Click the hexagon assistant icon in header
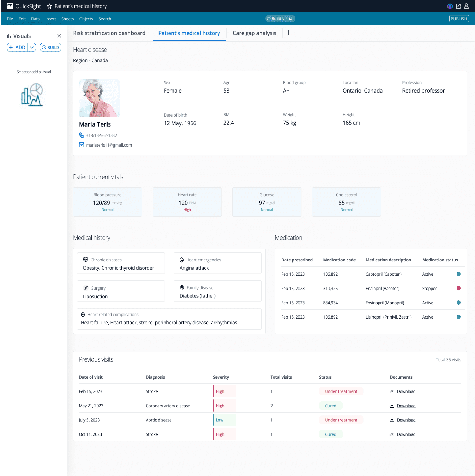The image size is (475, 476). (x=450, y=6)
